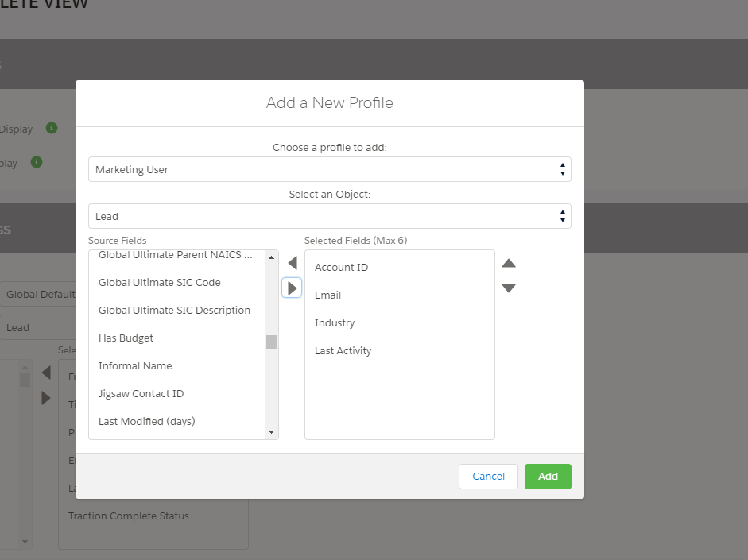Select Global Ultimate SIC Code source field

[x=160, y=283]
